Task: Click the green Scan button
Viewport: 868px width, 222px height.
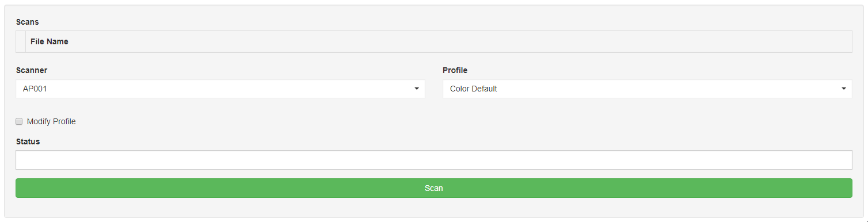Action: click(433, 188)
